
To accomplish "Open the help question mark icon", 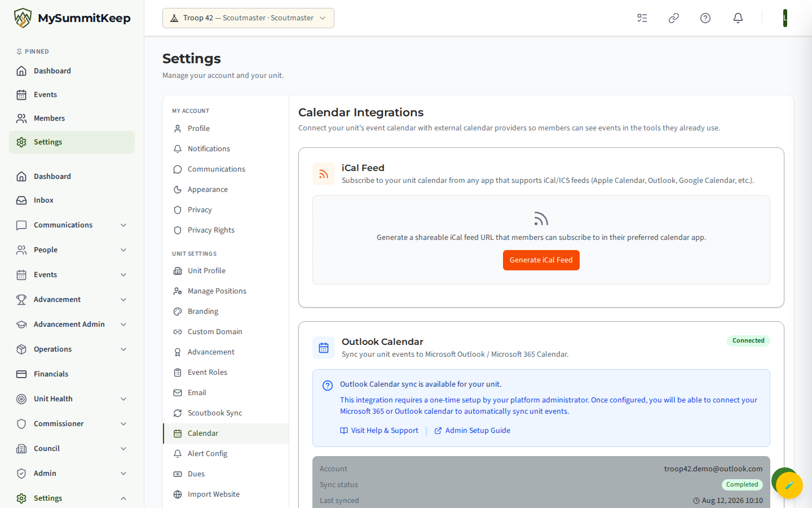I will (x=705, y=18).
